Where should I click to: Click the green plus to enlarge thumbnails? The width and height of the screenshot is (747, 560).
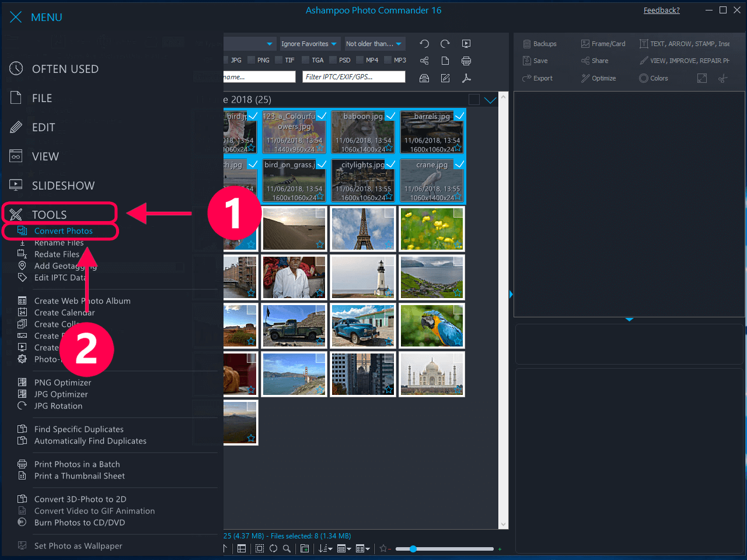[500, 549]
